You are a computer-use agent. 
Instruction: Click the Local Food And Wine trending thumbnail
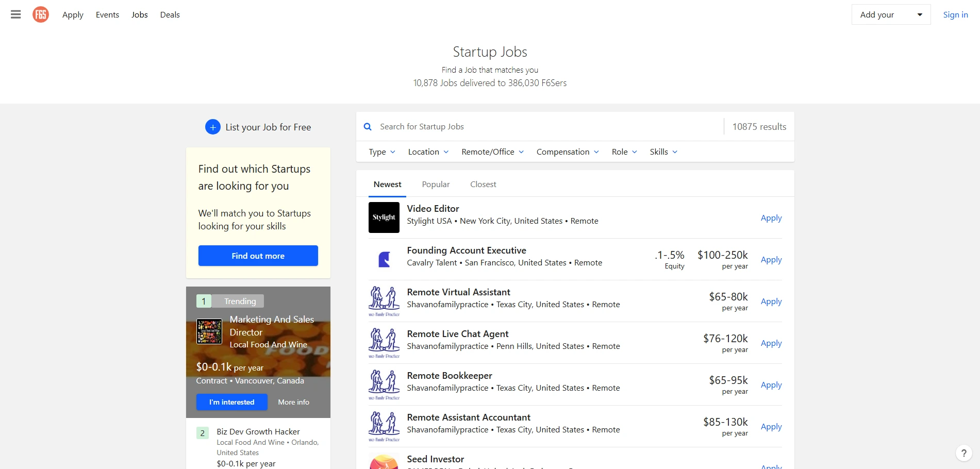pos(209,331)
